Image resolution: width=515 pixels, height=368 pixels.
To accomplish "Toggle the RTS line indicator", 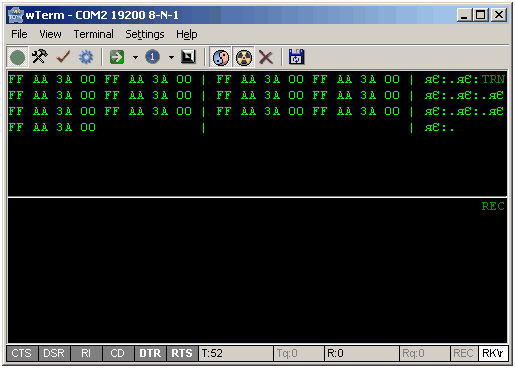I will click(x=182, y=353).
